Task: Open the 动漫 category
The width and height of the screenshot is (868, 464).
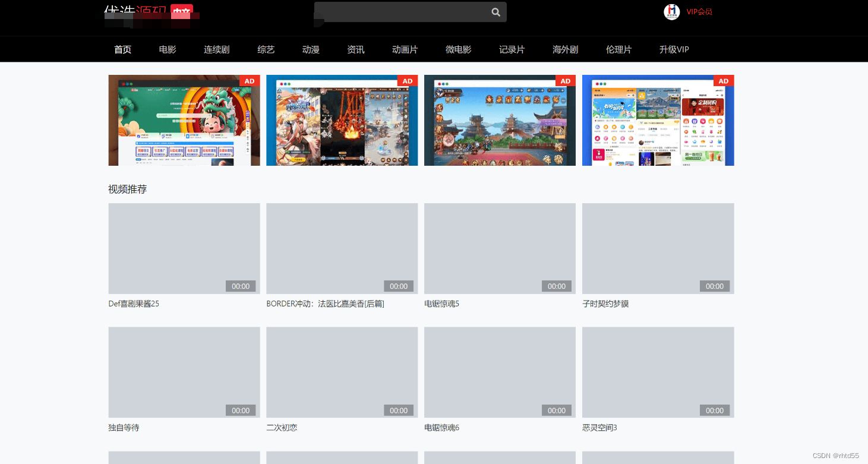Action: click(x=310, y=49)
